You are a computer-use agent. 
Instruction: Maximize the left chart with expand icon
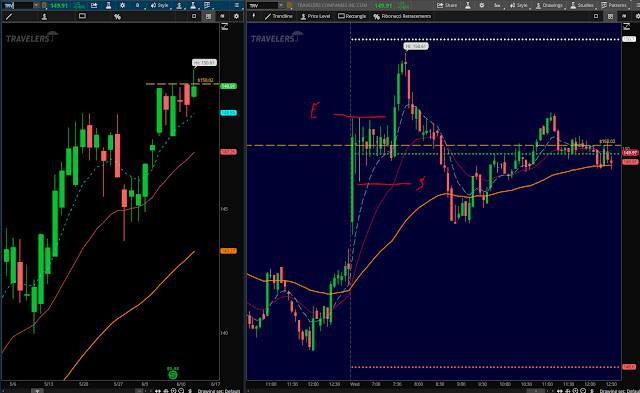click(224, 27)
